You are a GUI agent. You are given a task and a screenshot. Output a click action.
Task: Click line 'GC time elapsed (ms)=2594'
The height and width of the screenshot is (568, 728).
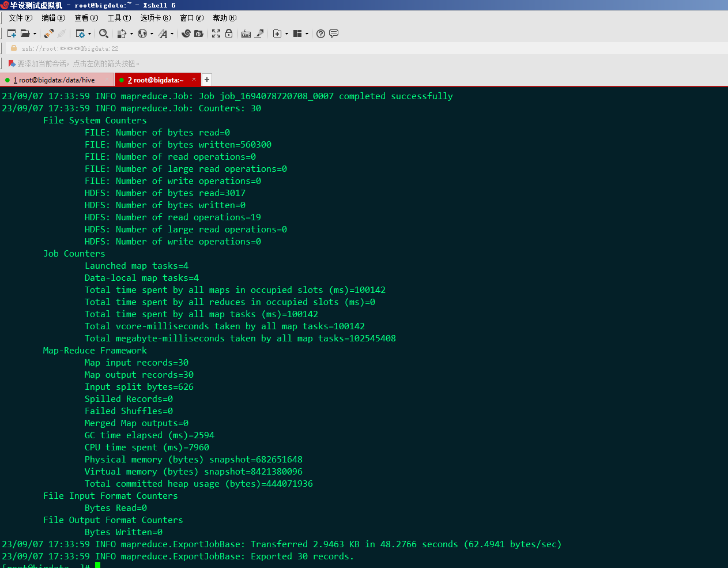[149, 435]
